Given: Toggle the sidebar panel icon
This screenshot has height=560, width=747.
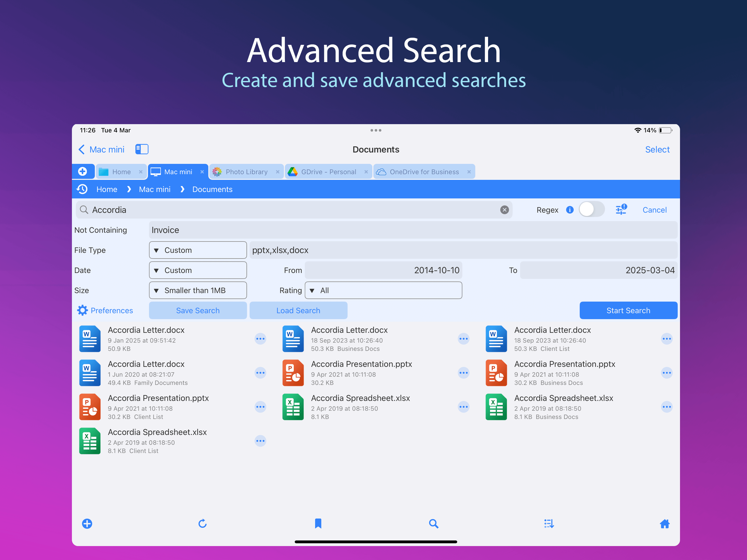Looking at the screenshot, I should [142, 149].
